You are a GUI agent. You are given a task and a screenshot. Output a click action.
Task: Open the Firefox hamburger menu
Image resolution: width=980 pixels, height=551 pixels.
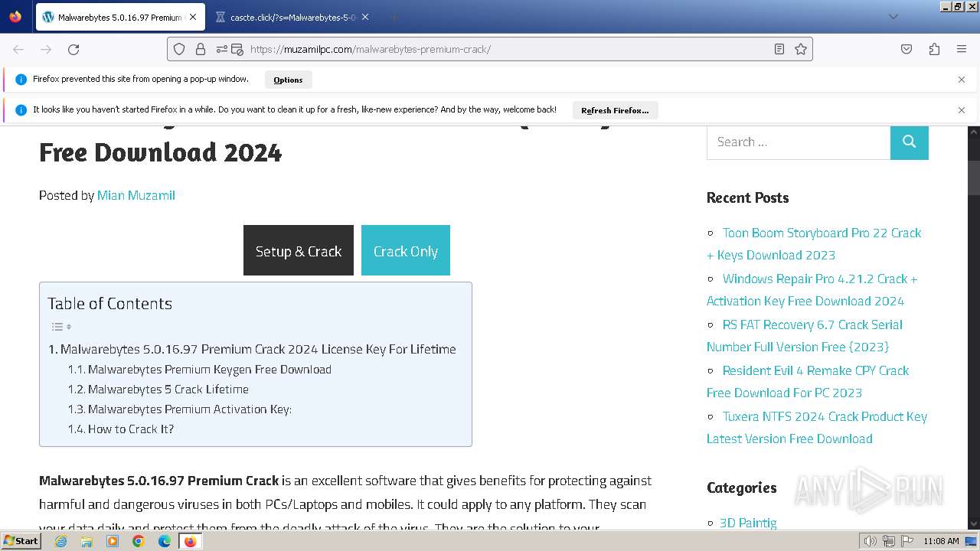[962, 49]
